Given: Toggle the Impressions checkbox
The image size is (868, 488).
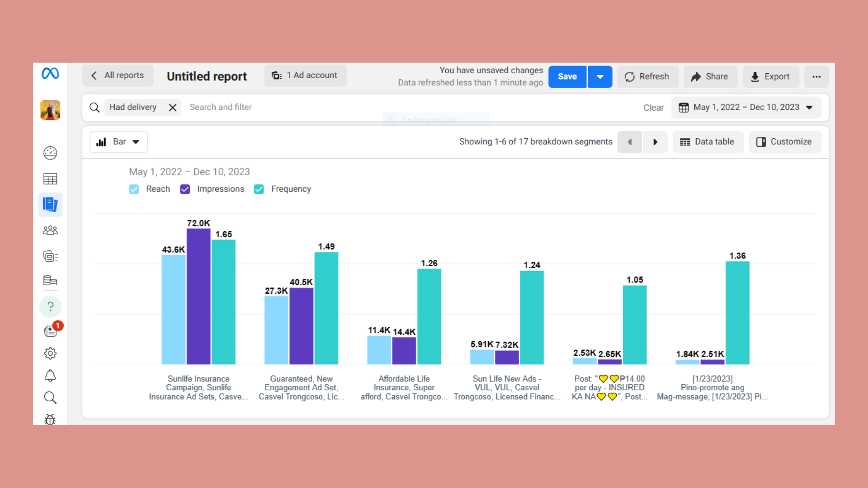Looking at the screenshot, I should pyautogui.click(x=185, y=189).
